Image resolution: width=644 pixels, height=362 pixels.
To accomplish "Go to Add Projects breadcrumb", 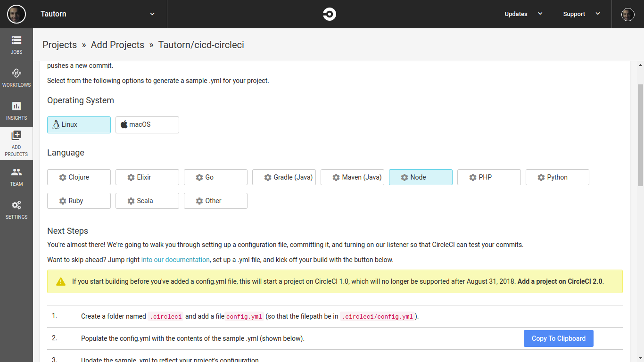I will (117, 45).
